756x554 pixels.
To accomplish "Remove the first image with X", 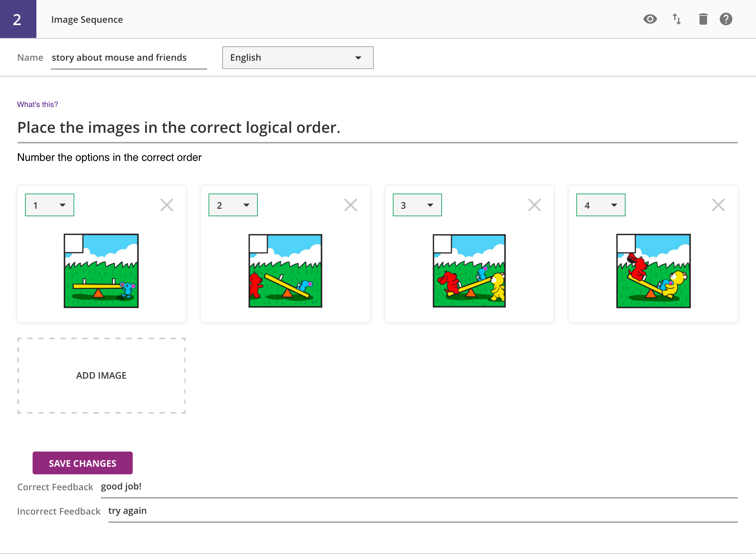I will (x=166, y=205).
